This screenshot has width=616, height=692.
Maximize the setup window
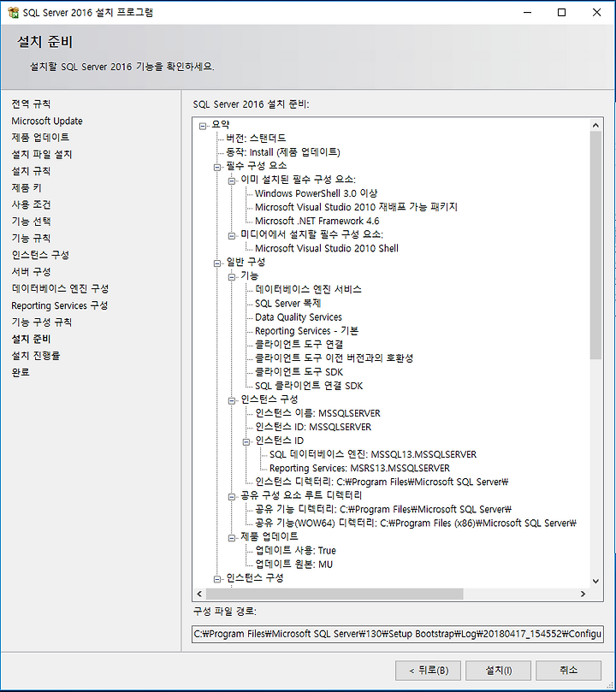[x=562, y=12]
